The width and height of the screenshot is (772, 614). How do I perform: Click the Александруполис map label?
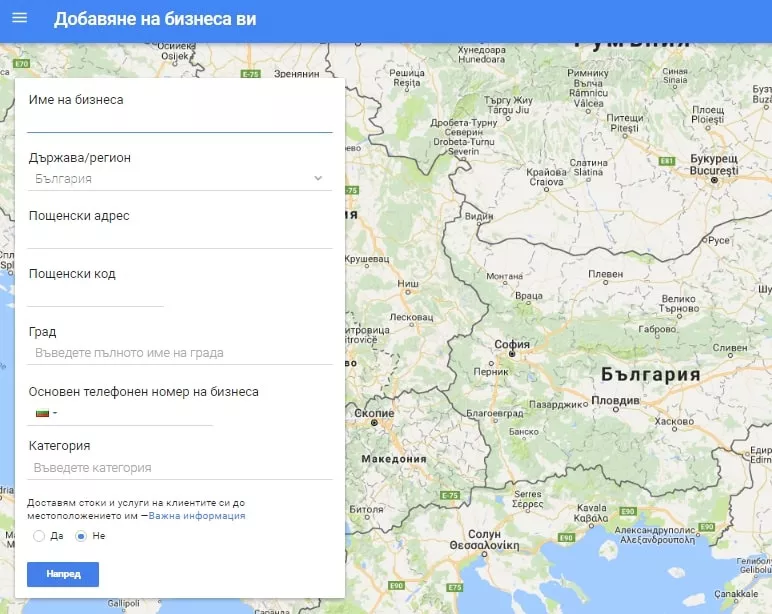[657, 535]
